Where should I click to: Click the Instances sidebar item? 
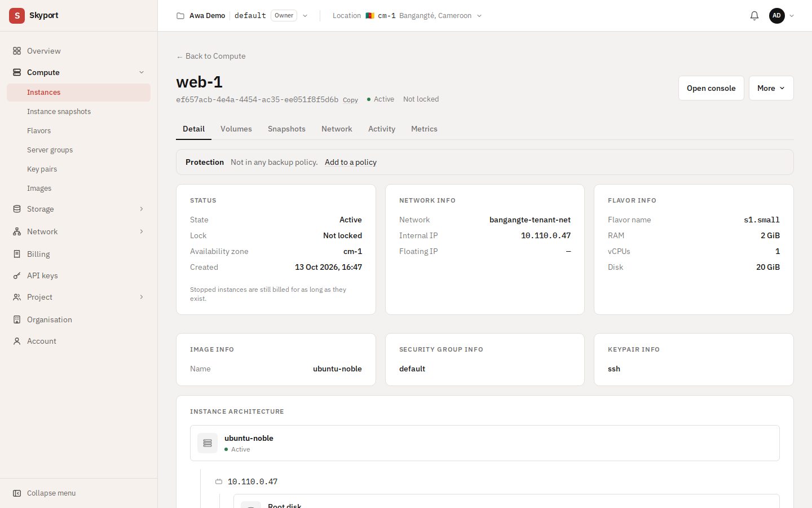pyautogui.click(x=78, y=93)
